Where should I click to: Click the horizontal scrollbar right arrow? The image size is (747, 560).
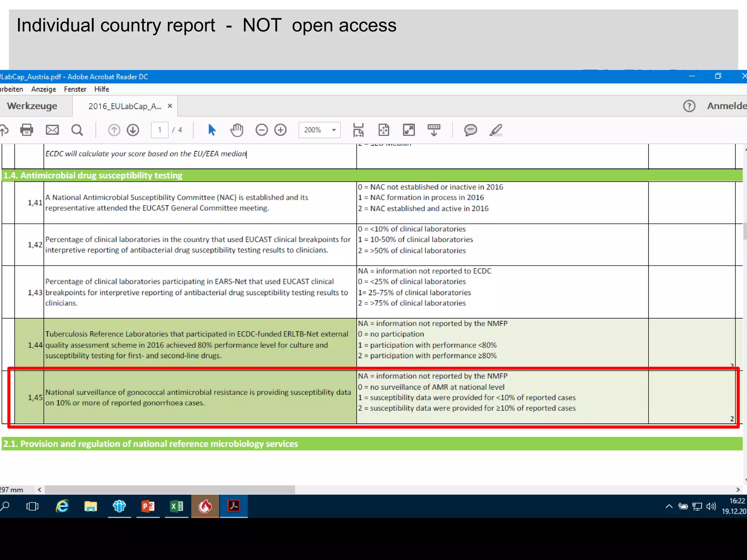tap(738, 490)
